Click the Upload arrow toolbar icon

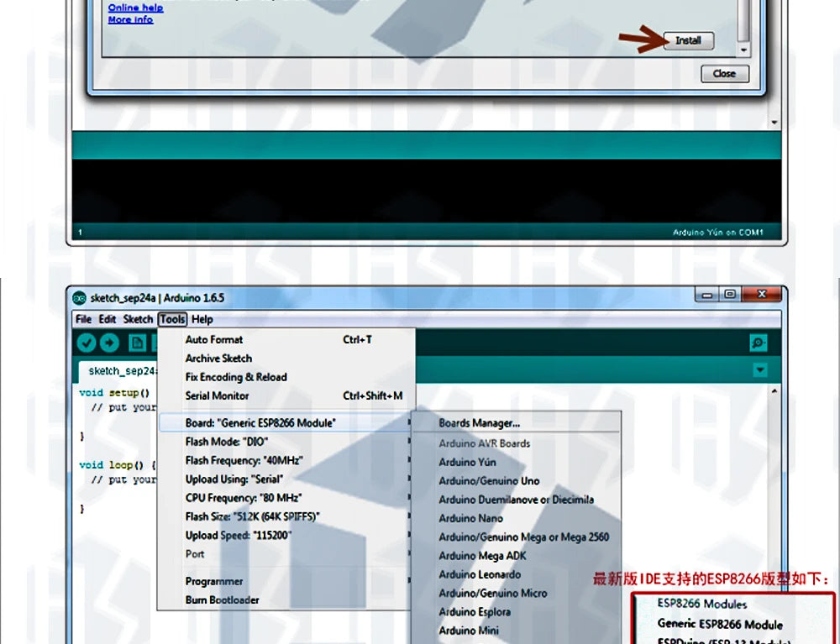coord(109,343)
